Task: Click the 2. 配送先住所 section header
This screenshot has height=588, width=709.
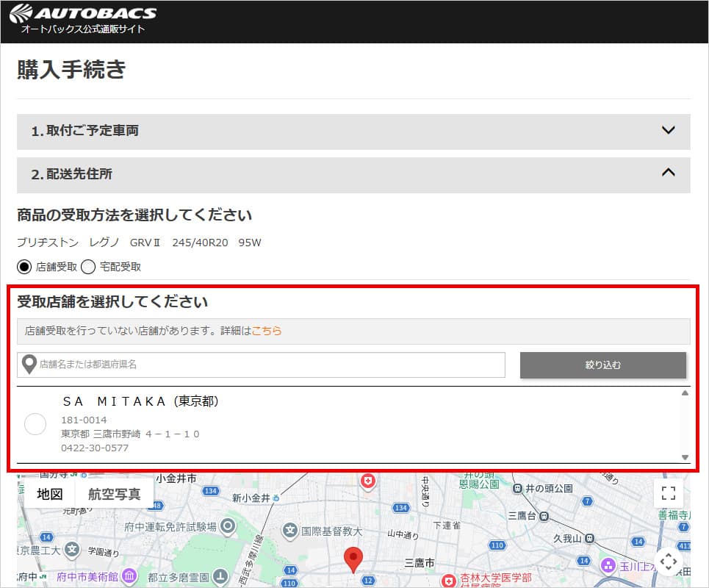Action: tap(353, 175)
